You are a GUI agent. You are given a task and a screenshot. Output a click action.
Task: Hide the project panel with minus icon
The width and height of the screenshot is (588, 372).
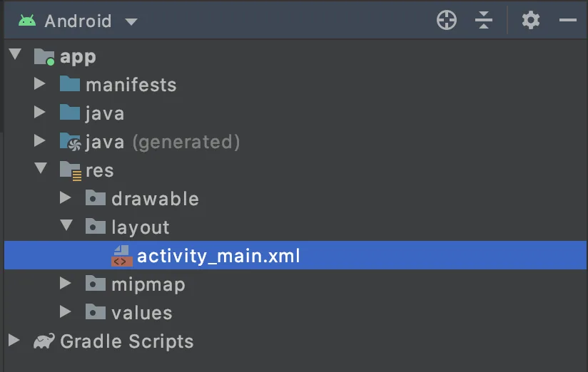(568, 20)
